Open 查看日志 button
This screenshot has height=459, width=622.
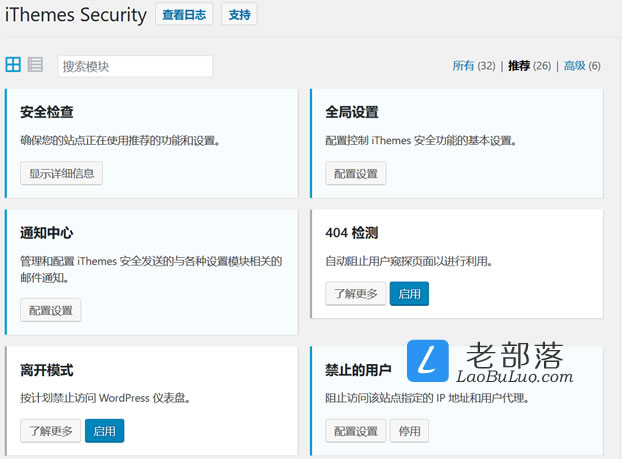pyautogui.click(x=184, y=14)
